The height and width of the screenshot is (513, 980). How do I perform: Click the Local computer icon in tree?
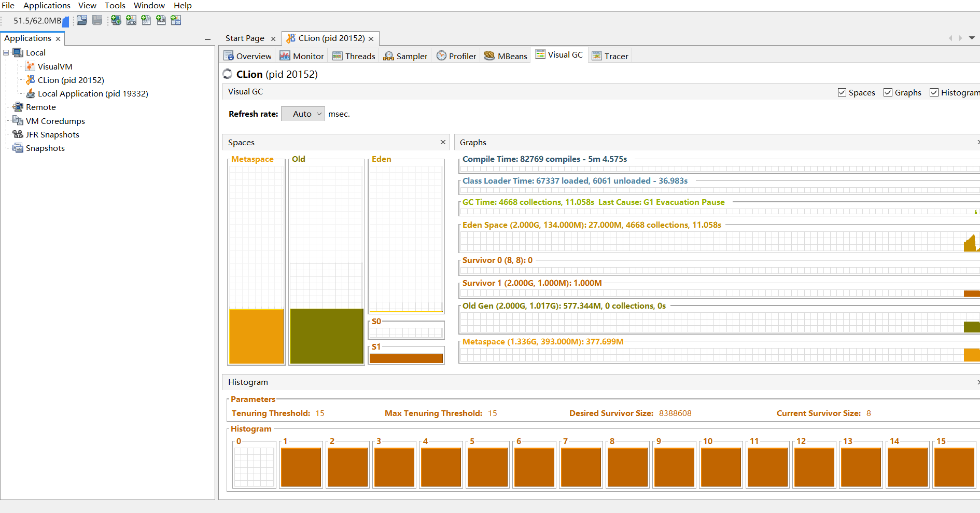click(x=18, y=52)
